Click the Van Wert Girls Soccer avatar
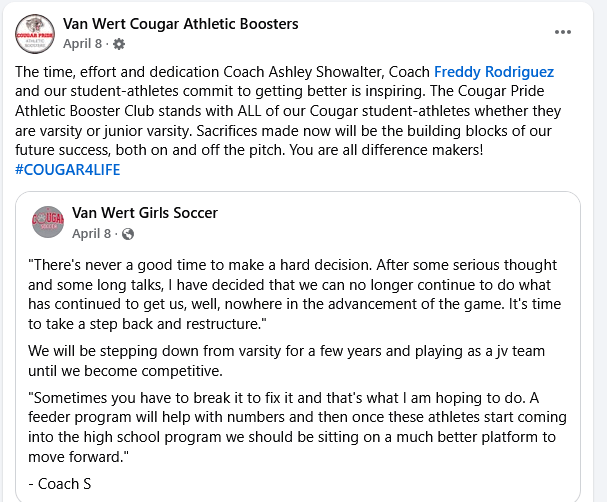 49,222
